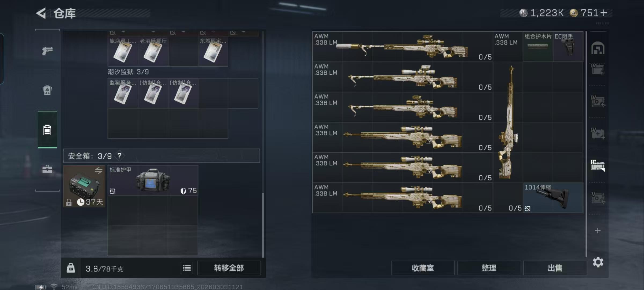644x290 pixels.
Task: Select the backpack sidebar tab
Action: tap(47, 90)
